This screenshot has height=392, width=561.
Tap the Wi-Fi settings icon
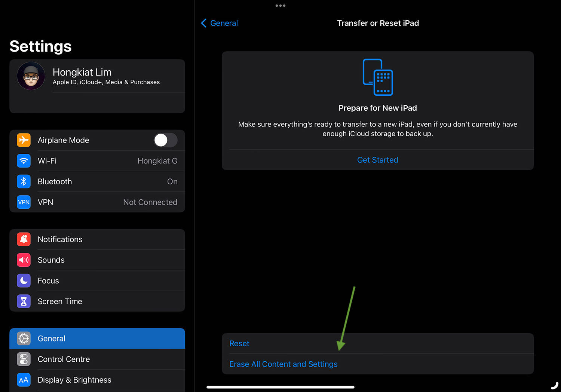(24, 161)
